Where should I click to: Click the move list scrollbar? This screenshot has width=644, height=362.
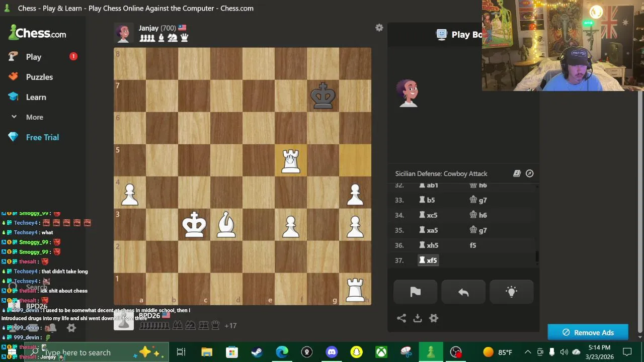(x=537, y=256)
